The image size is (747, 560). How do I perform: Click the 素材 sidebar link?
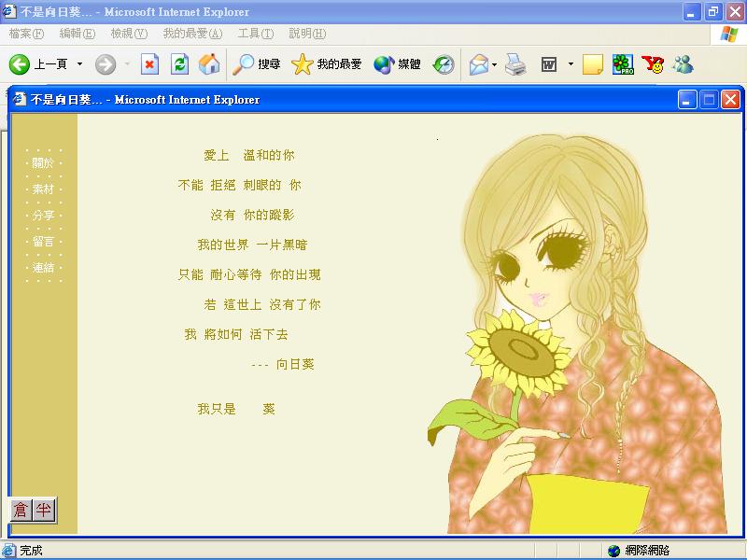[43, 189]
